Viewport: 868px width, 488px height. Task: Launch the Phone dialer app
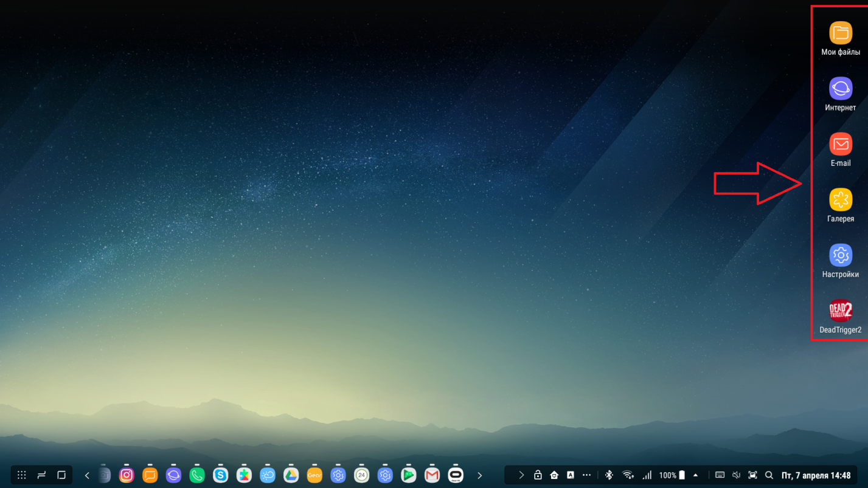click(197, 475)
